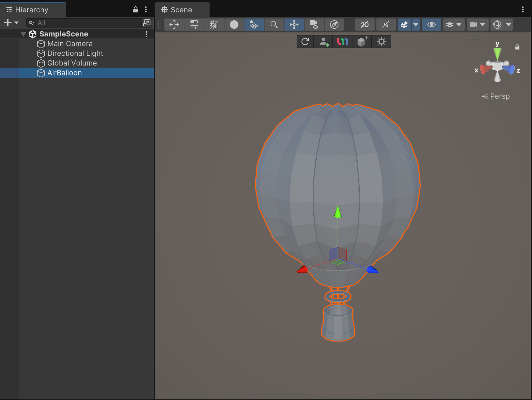Click the refresh arrow in floating toolbar

pyautogui.click(x=305, y=42)
